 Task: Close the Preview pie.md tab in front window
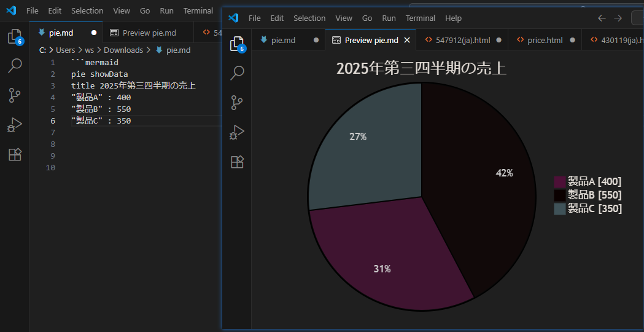[x=407, y=40]
